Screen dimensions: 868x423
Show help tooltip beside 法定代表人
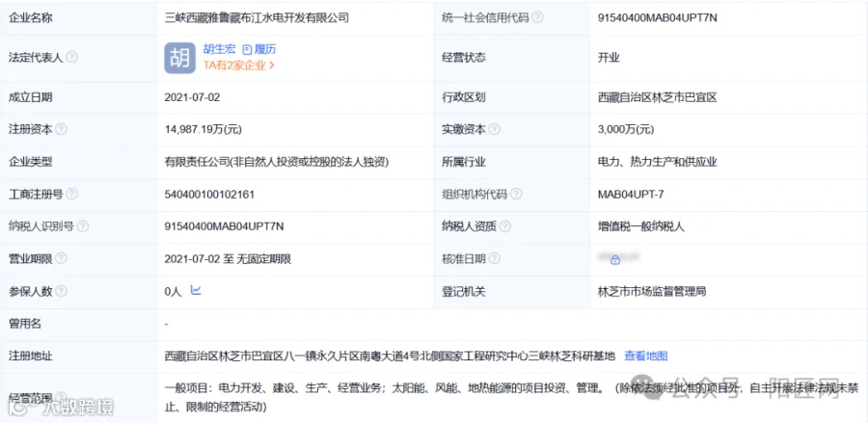click(72, 57)
